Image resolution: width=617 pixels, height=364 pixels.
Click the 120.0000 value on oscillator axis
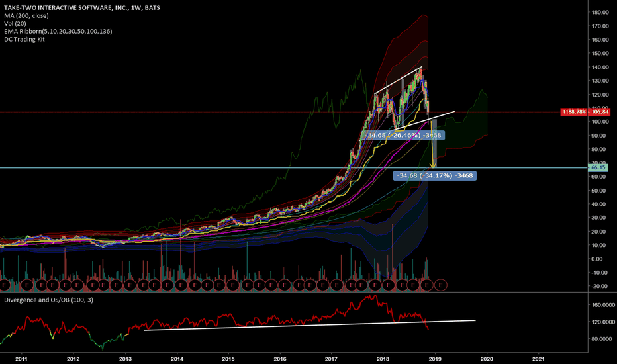pos(603,322)
